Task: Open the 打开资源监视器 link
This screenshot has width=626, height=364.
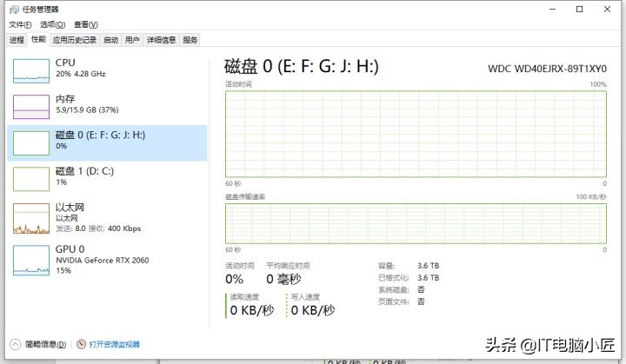Action: pyautogui.click(x=114, y=344)
